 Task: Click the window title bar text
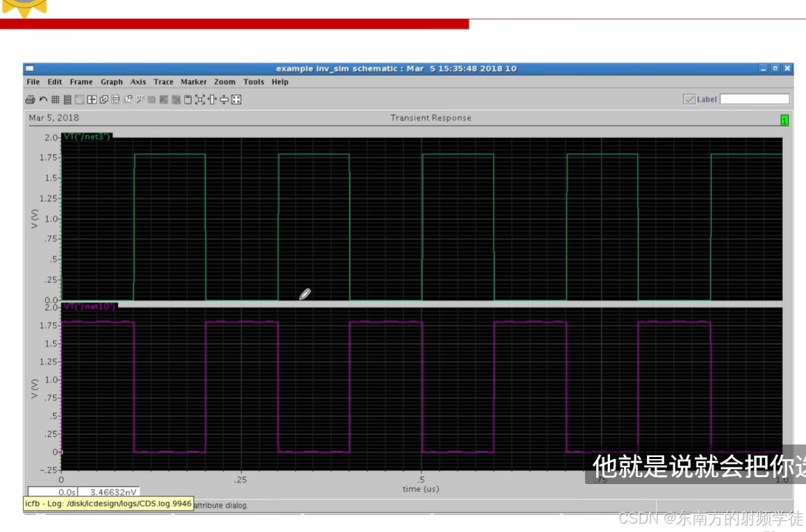(x=396, y=68)
